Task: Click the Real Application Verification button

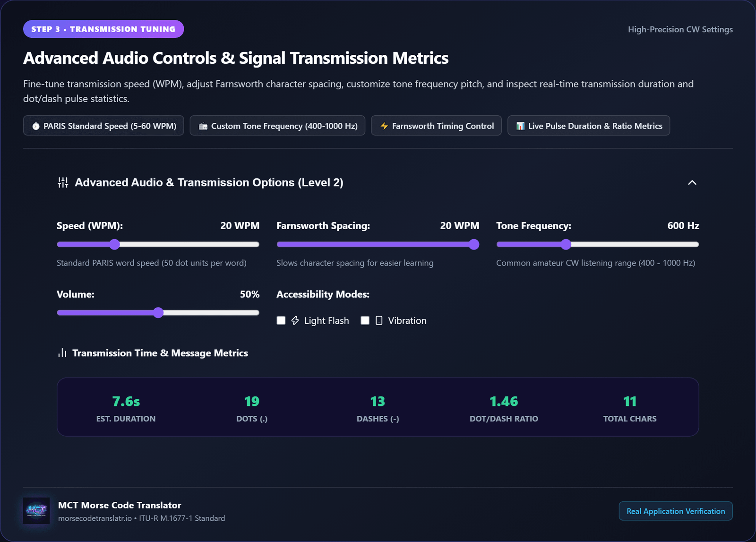Action: [x=676, y=511]
